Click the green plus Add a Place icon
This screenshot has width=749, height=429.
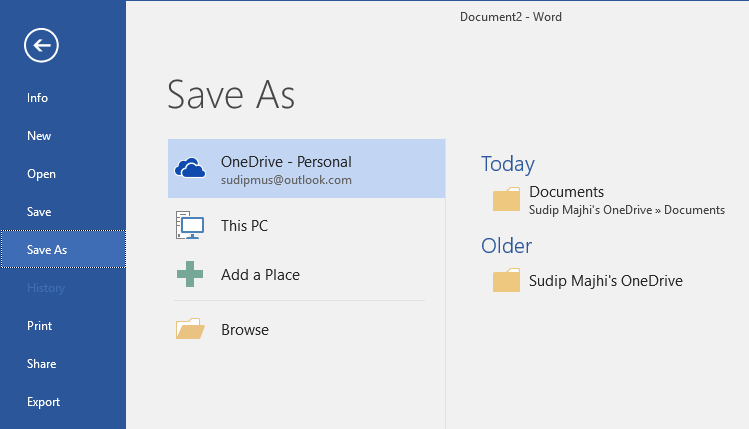click(190, 274)
